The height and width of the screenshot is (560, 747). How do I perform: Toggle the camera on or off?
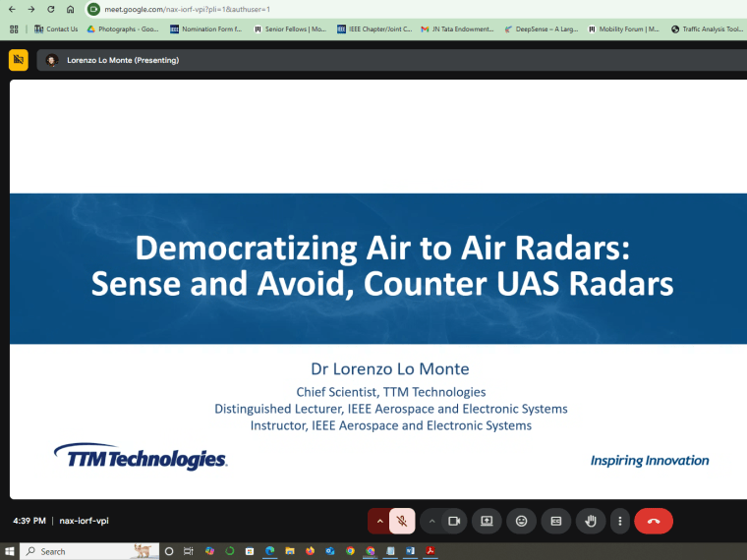454,521
